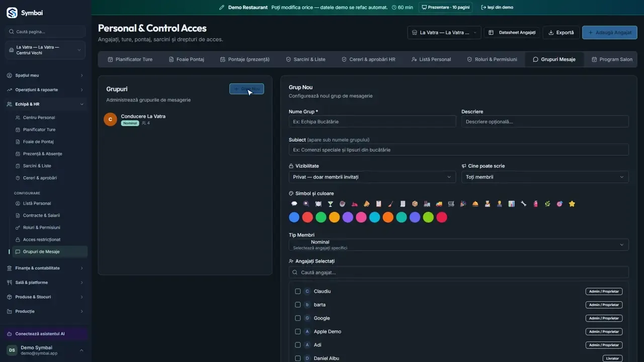Pick the cocktail glass group symbol
644x362 pixels.
click(330, 204)
